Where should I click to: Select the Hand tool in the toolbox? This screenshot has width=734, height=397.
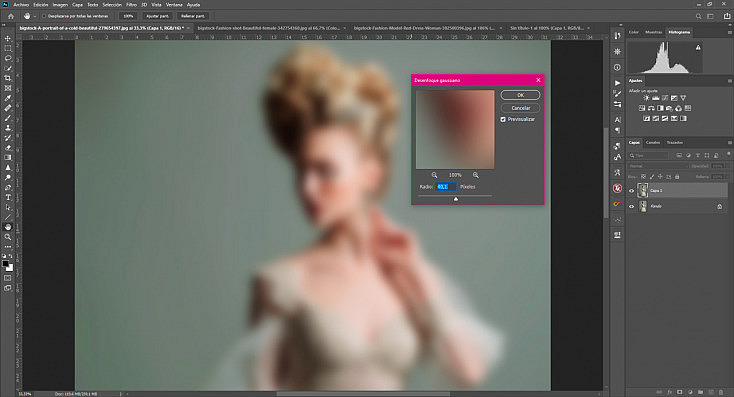click(8, 227)
